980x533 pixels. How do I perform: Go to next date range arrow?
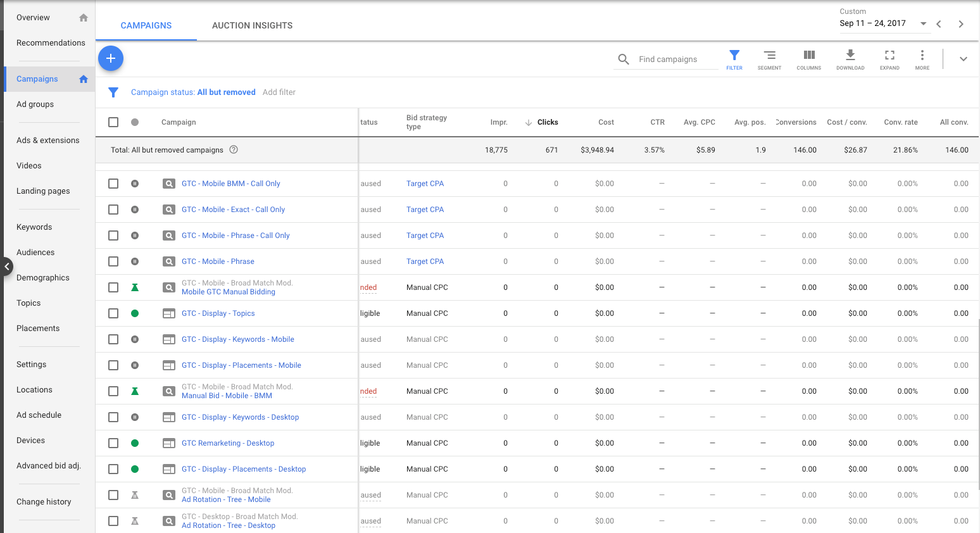961,24
